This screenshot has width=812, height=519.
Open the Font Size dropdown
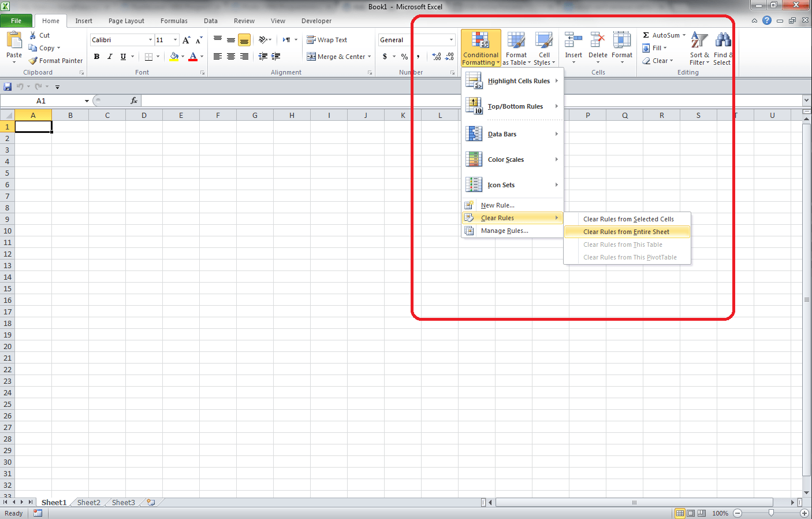(176, 39)
